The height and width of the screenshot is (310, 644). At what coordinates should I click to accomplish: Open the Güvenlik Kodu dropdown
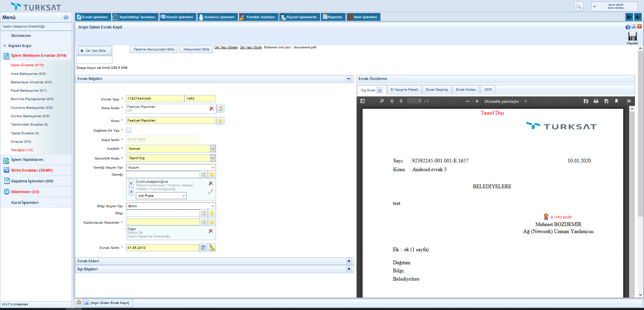213,158
